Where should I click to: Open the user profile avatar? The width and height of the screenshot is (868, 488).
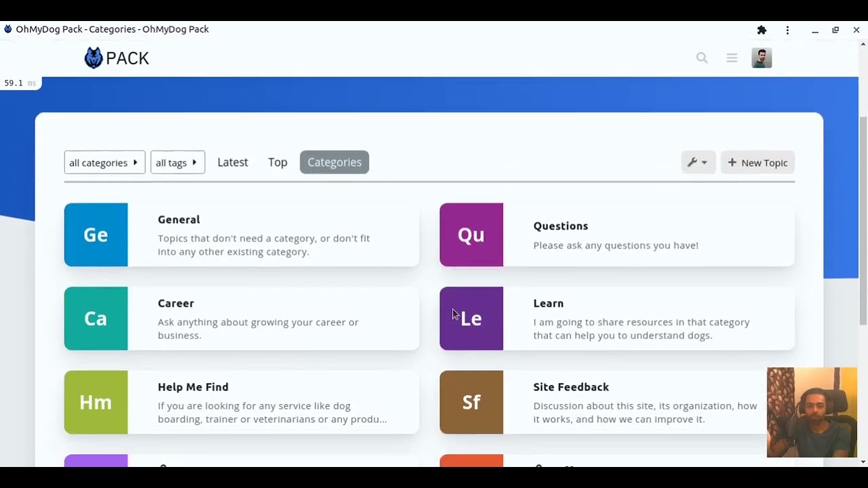point(762,58)
